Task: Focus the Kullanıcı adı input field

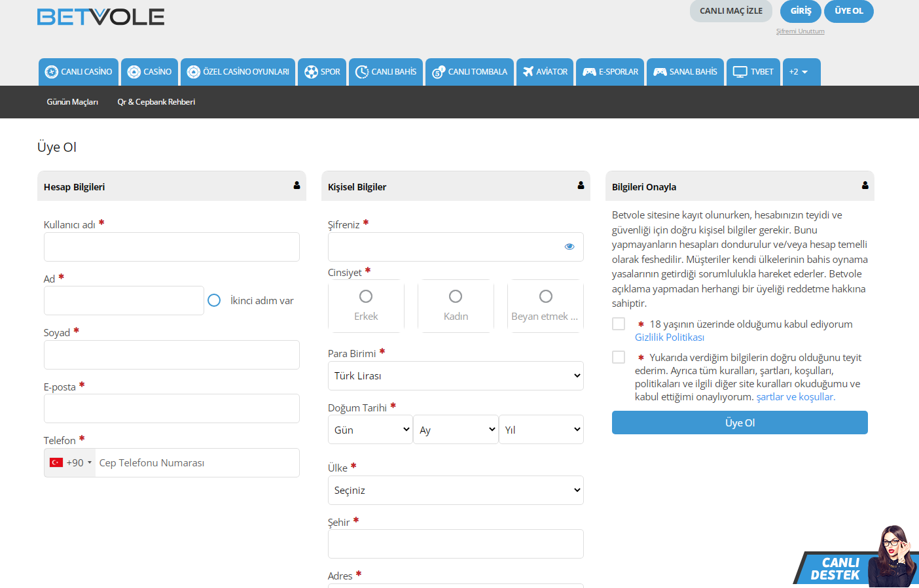Action: tap(171, 247)
